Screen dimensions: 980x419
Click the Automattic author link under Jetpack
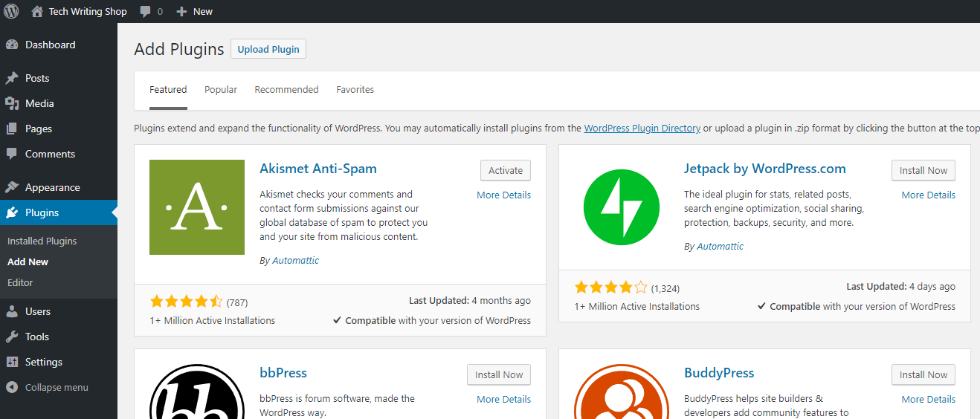[721, 247]
